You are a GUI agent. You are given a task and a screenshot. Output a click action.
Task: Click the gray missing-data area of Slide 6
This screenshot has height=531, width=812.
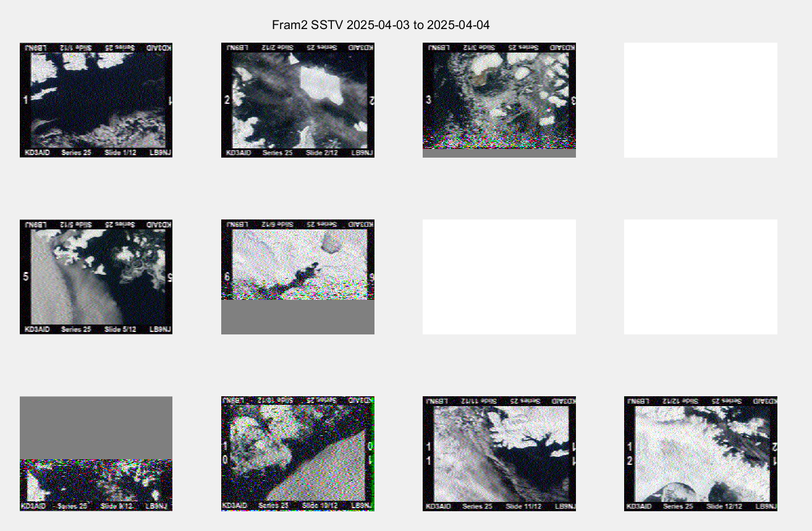click(x=297, y=317)
